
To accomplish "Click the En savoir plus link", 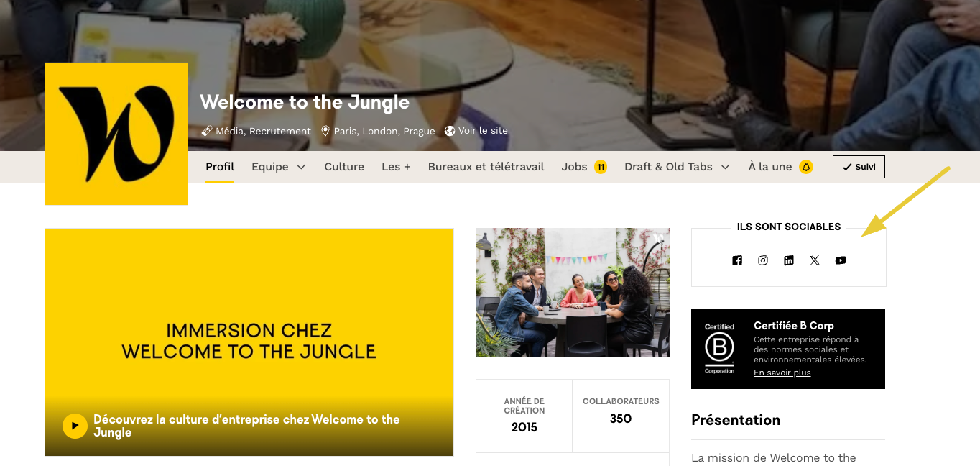I will [x=782, y=373].
